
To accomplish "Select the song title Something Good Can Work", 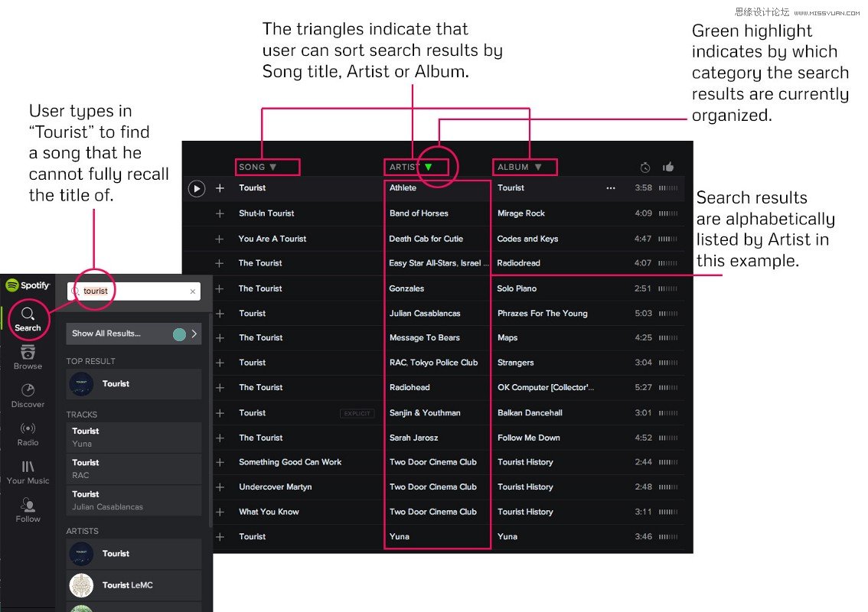I will (290, 463).
